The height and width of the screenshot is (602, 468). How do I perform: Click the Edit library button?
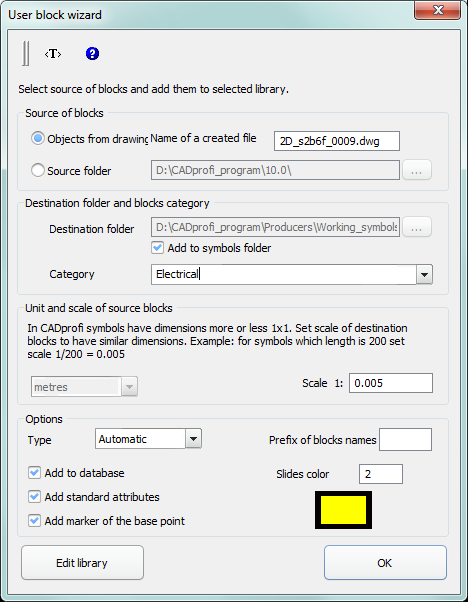tap(82, 563)
